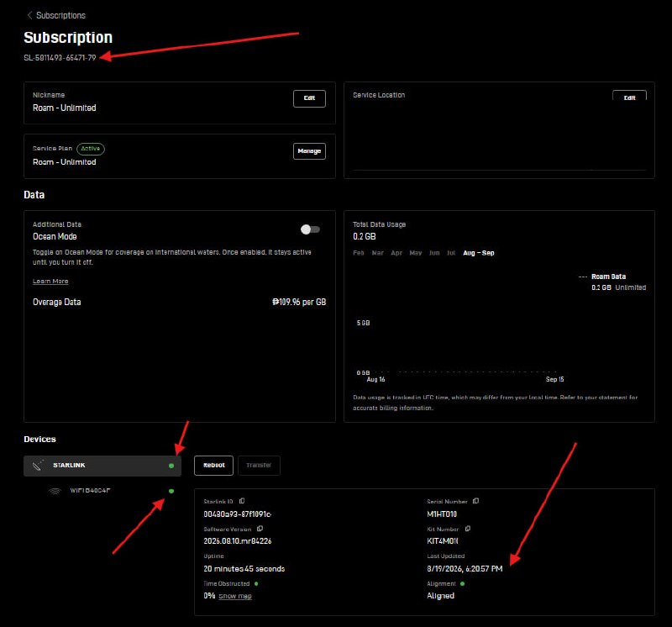Image resolution: width=672 pixels, height=627 pixels.
Task: Copy the Serial Number value
Action: click(475, 501)
